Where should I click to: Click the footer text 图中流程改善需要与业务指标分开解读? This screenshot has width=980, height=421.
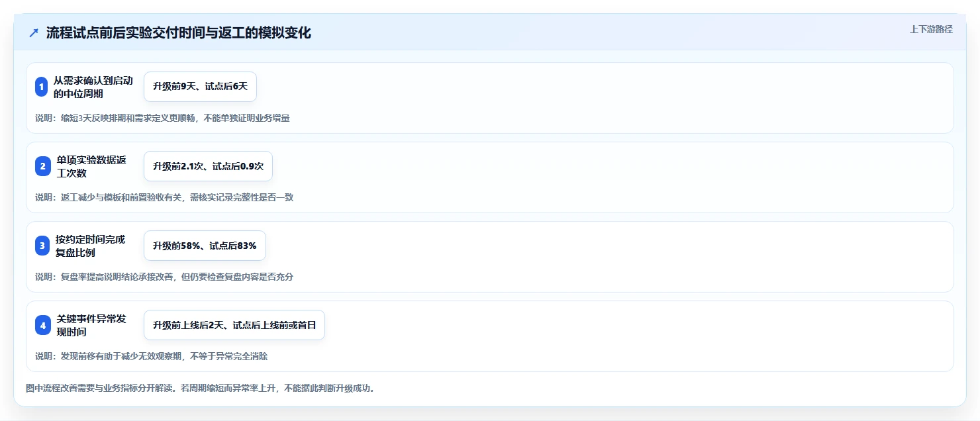coord(201,389)
